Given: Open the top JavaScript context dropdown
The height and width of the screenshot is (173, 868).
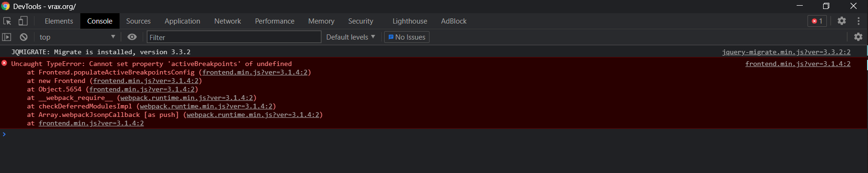Looking at the screenshot, I should click(x=77, y=37).
